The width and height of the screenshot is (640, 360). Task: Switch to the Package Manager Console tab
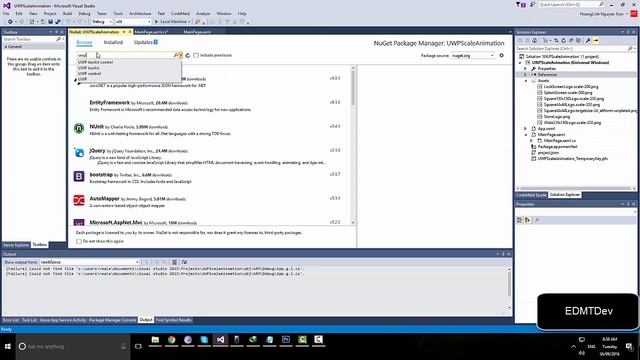click(113, 320)
